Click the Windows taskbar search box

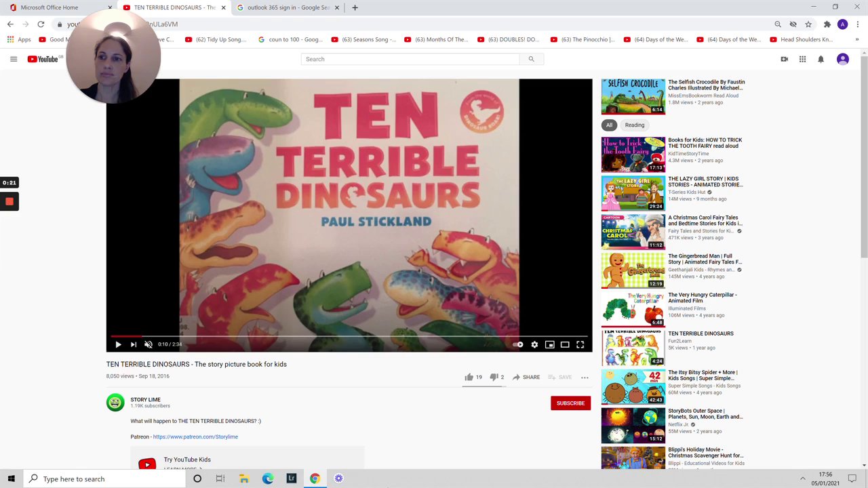click(104, 479)
